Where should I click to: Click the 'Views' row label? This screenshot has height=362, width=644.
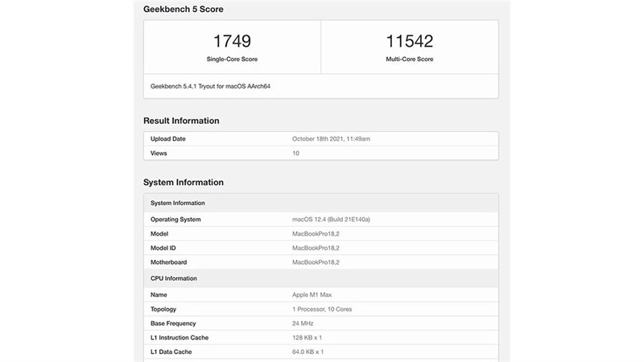159,153
